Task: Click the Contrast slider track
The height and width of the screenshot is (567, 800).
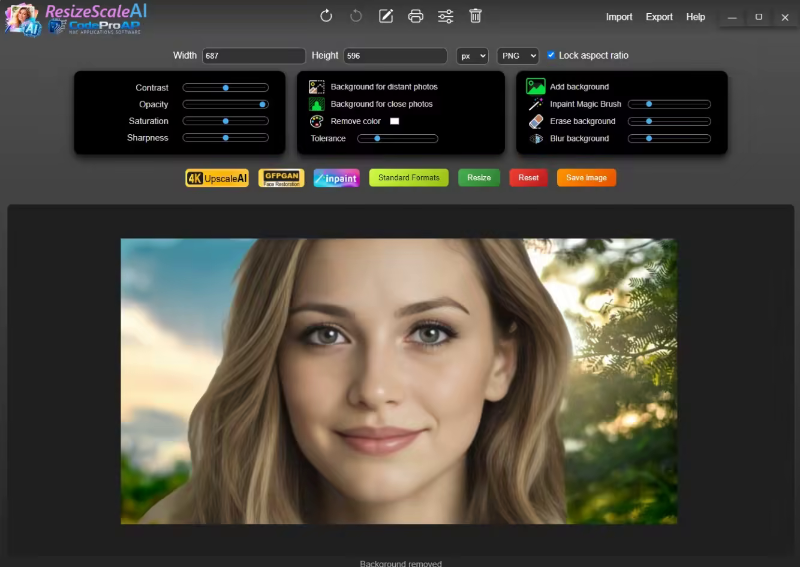Action: click(226, 88)
